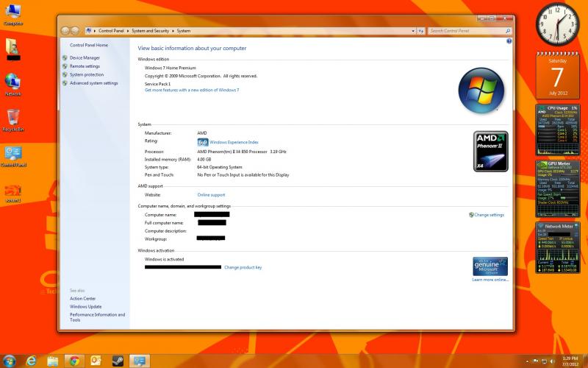This screenshot has width=588, height=368.
Task: Click Change product key link
Action: (243, 267)
